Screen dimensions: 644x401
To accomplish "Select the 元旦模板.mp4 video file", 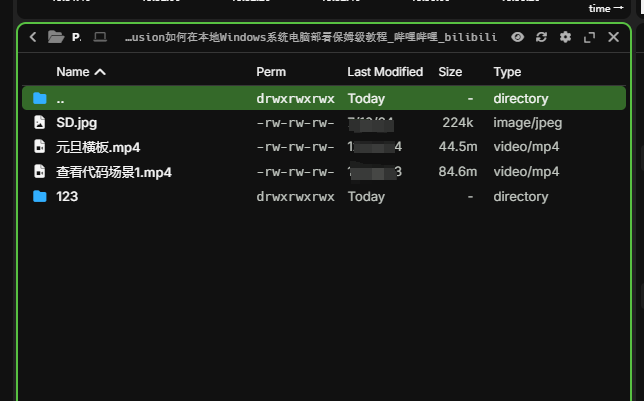I will pyautogui.click(x=98, y=147).
